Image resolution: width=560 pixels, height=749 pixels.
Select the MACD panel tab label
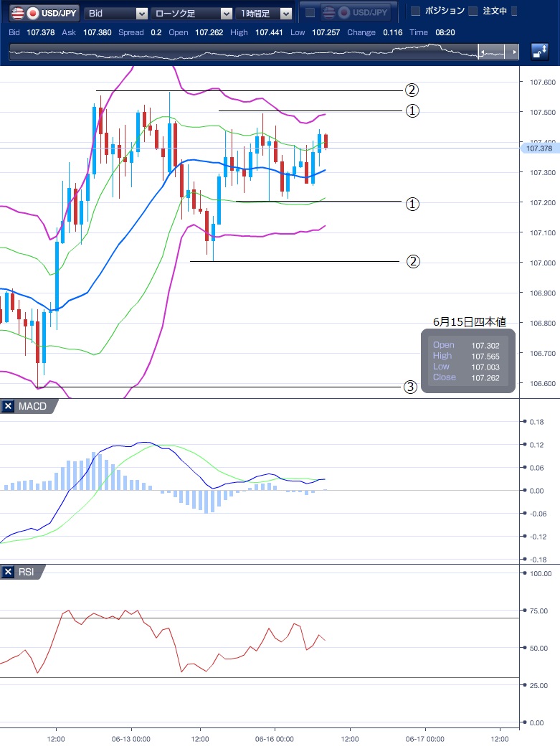coord(32,407)
